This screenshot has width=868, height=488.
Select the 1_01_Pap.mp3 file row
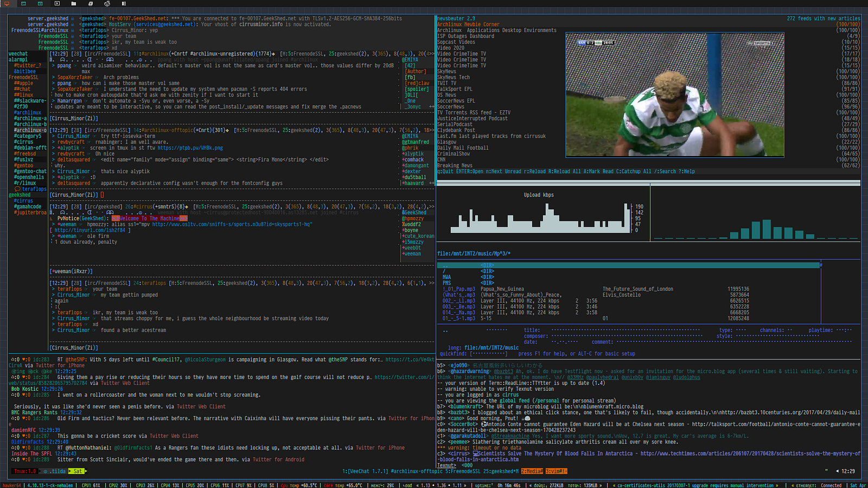click(x=629, y=289)
